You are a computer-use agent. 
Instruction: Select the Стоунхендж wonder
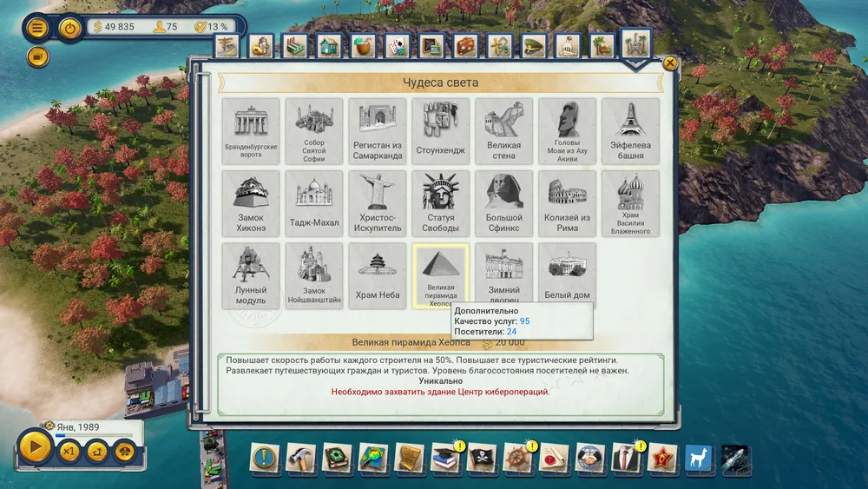(441, 131)
